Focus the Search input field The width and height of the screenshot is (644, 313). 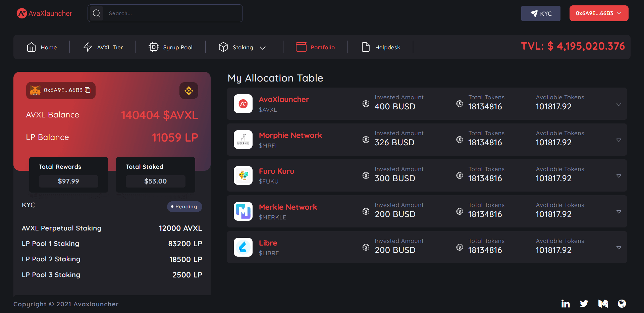click(173, 13)
